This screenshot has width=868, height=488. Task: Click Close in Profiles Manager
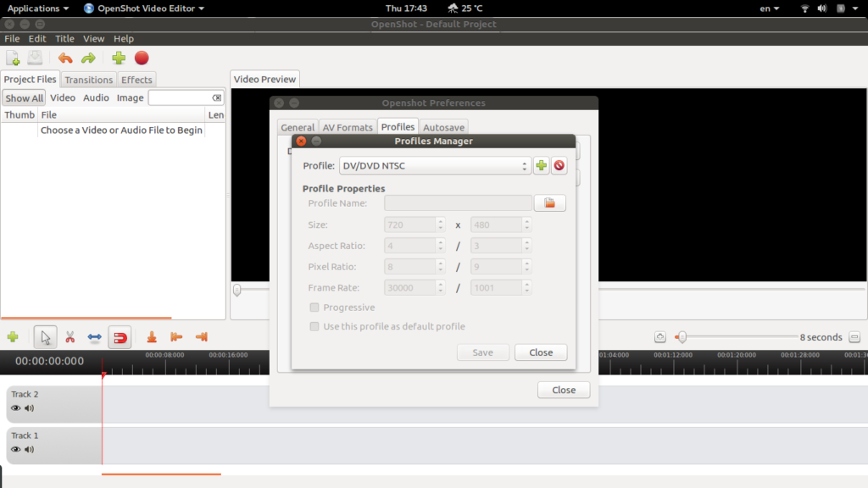[541, 352]
